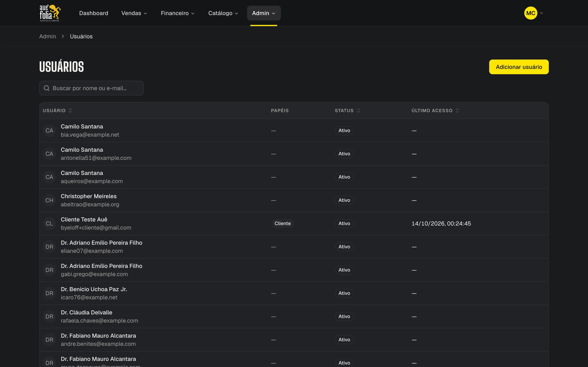
Task: Click the Adicionar usuário button
Action: tap(519, 67)
